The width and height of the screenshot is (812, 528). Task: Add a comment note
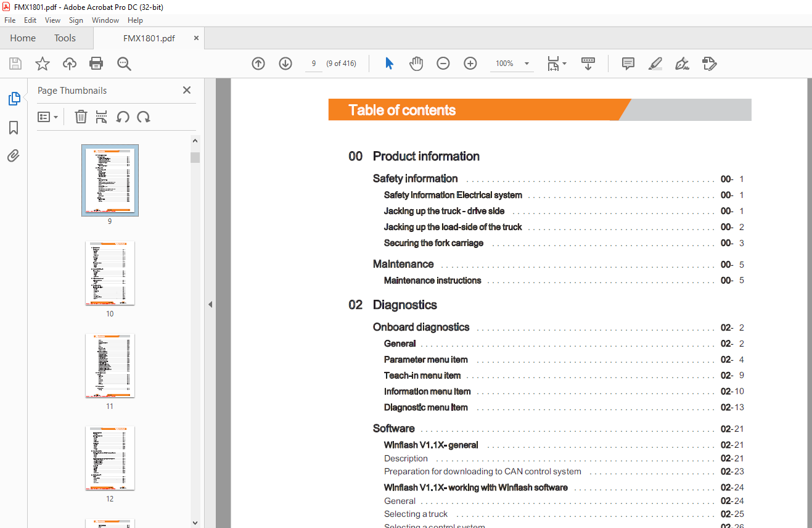[x=628, y=64]
